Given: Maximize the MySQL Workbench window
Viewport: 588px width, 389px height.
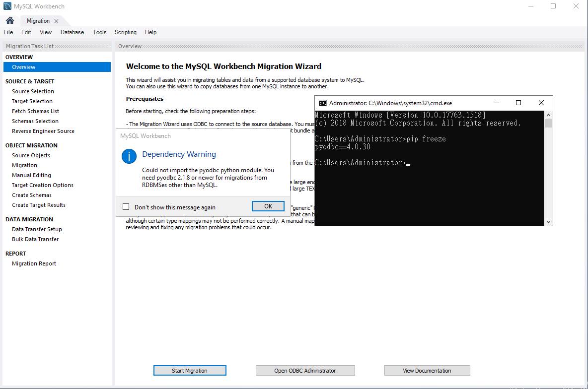Looking at the screenshot, I should (x=553, y=6).
